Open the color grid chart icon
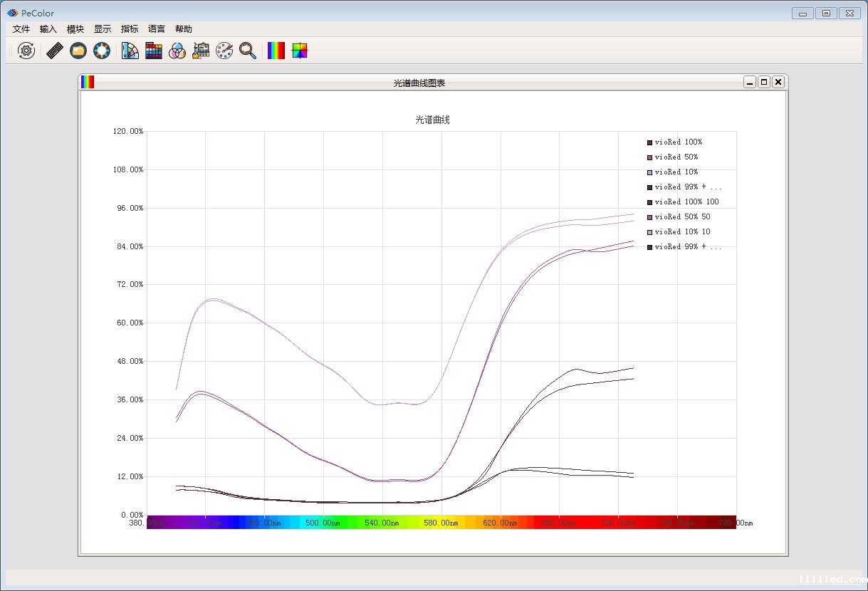Screen dimensions: 868x591 [x=154, y=51]
